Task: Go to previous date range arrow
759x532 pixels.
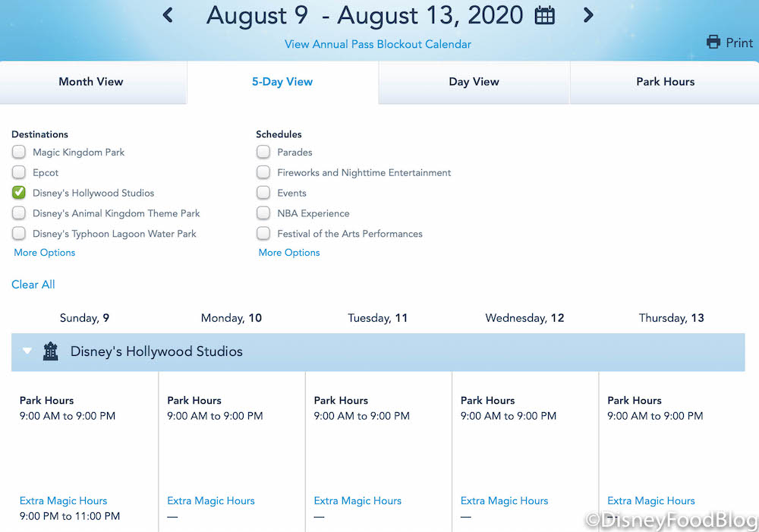Action: click(x=168, y=15)
